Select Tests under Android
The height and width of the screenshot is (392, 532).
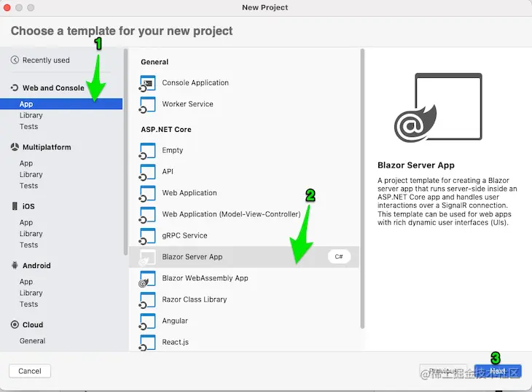(x=28, y=304)
